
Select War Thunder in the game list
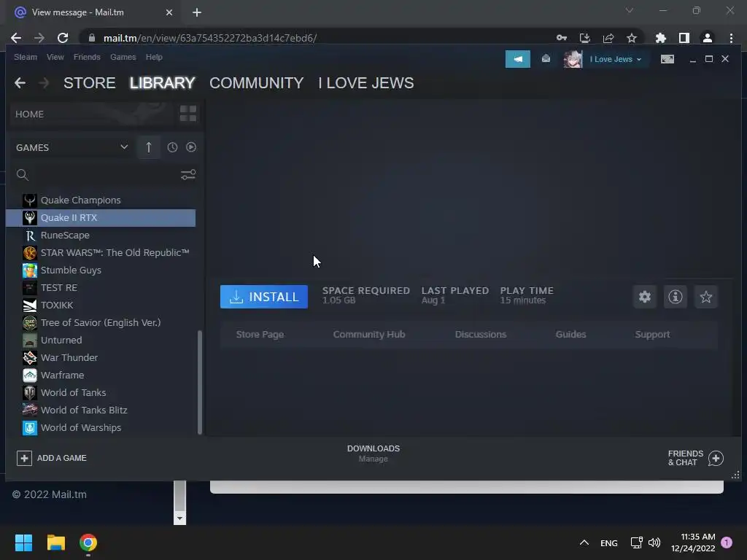pyautogui.click(x=101, y=357)
